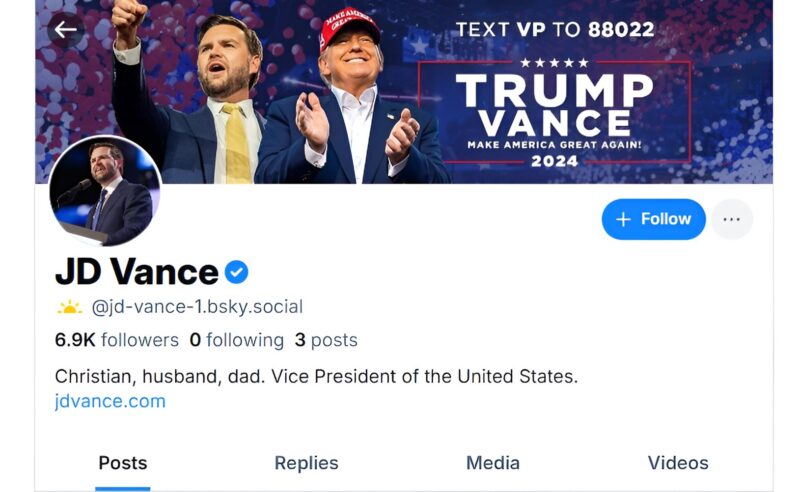This screenshot has width=800, height=492.
Task: Click the blue verified checkmark badge
Action: tap(237, 272)
